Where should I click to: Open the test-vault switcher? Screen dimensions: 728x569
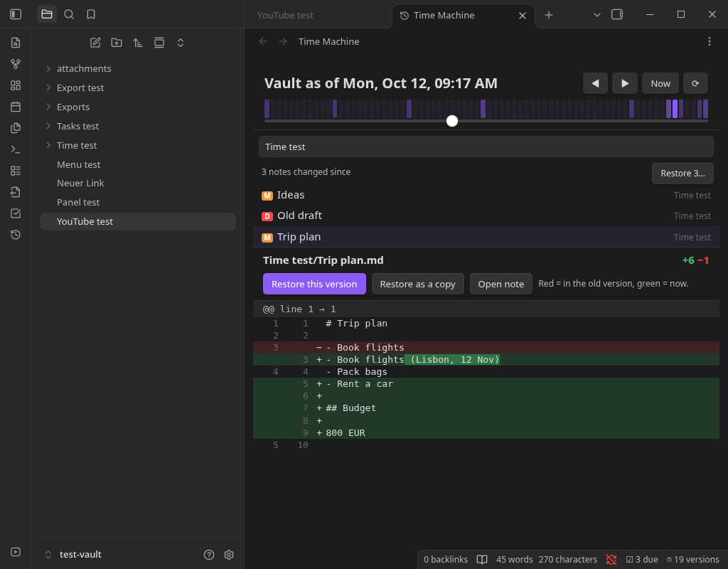coord(74,554)
